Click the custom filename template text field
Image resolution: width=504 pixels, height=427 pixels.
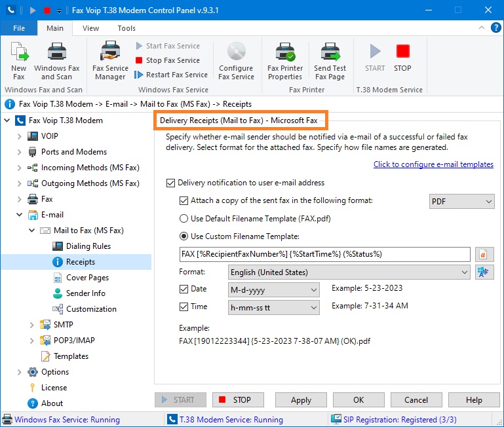(324, 255)
